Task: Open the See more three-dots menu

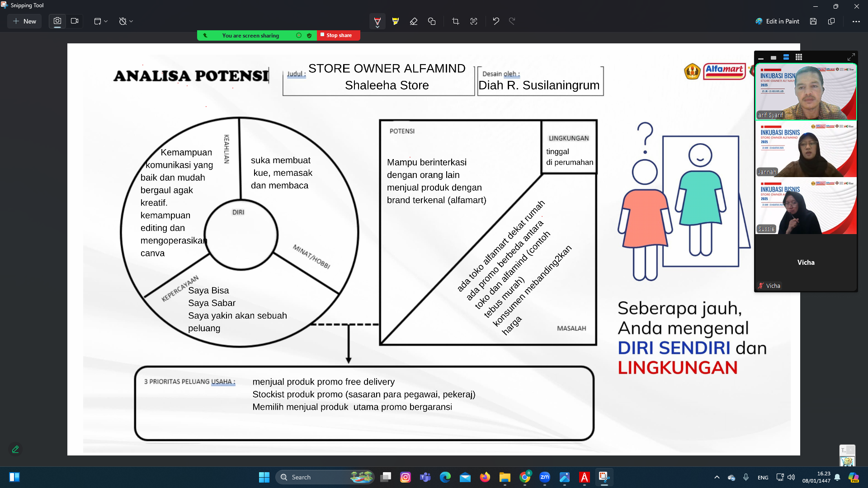Action: (856, 21)
